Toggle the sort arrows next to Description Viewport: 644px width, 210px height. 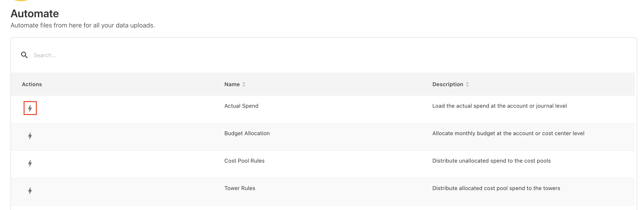(x=467, y=84)
